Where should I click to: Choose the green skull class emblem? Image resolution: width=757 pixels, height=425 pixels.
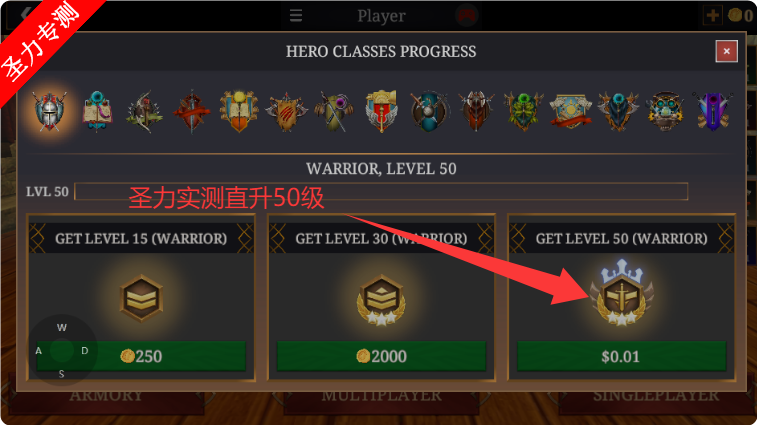(524, 111)
